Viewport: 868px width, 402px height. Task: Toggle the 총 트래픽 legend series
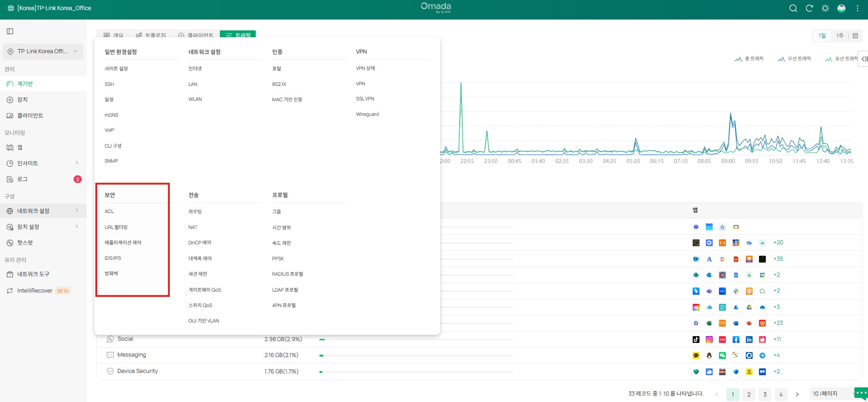click(749, 59)
